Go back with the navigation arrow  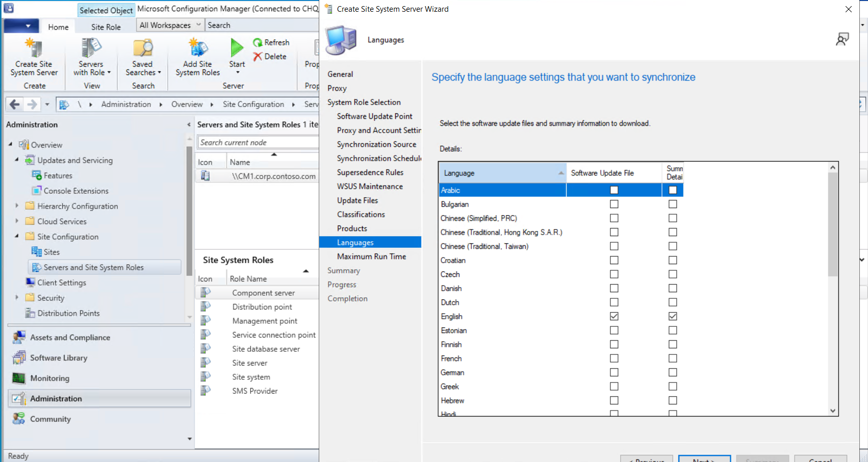click(15, 105)
